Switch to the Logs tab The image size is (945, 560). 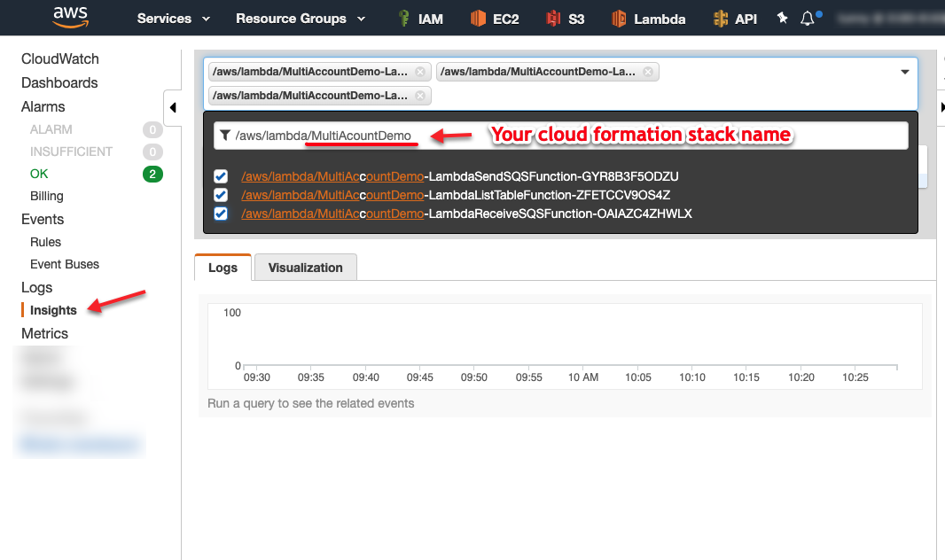pyautogui.click(x=223, y=268)
